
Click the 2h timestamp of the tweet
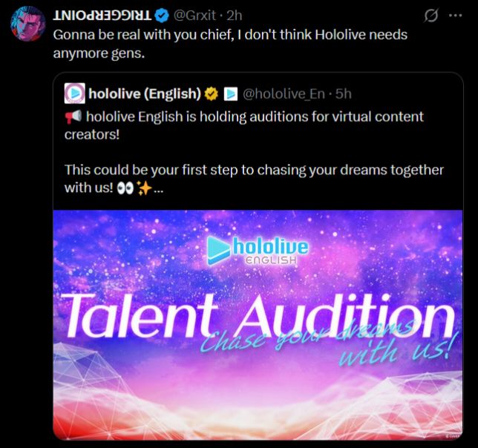click(x=234, y=16)
